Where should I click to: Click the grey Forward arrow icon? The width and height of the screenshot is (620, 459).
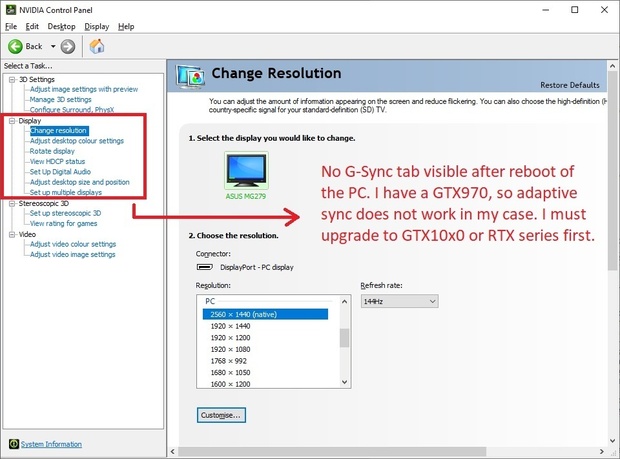[x=68, y=47]
